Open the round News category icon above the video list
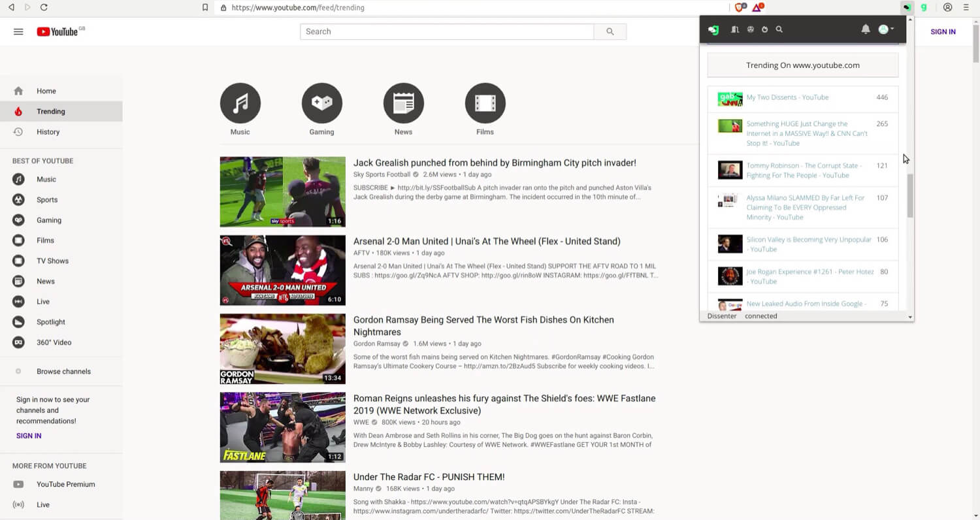The image size is (980, 520). coord(404,103)
